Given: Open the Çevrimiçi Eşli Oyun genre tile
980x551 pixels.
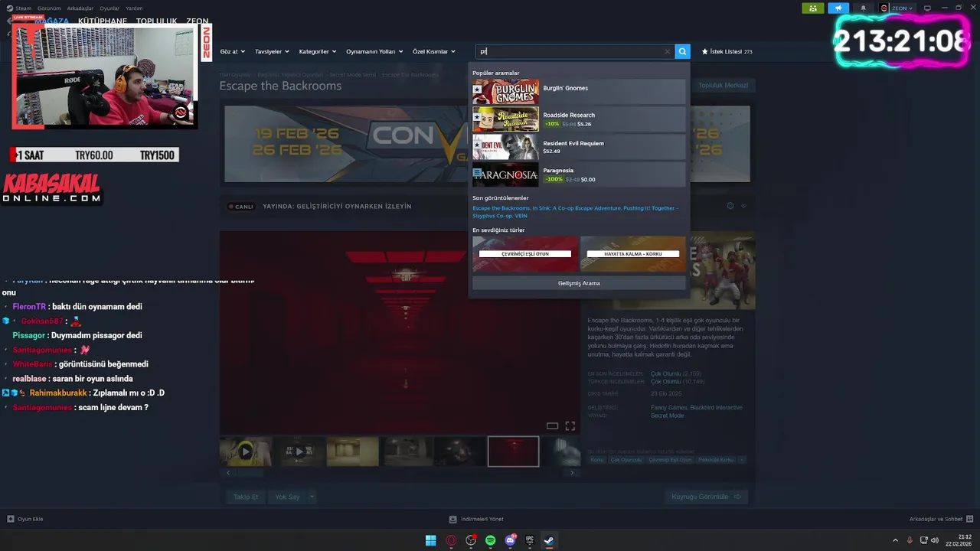Looking at the screenshot, I should 525,253.
